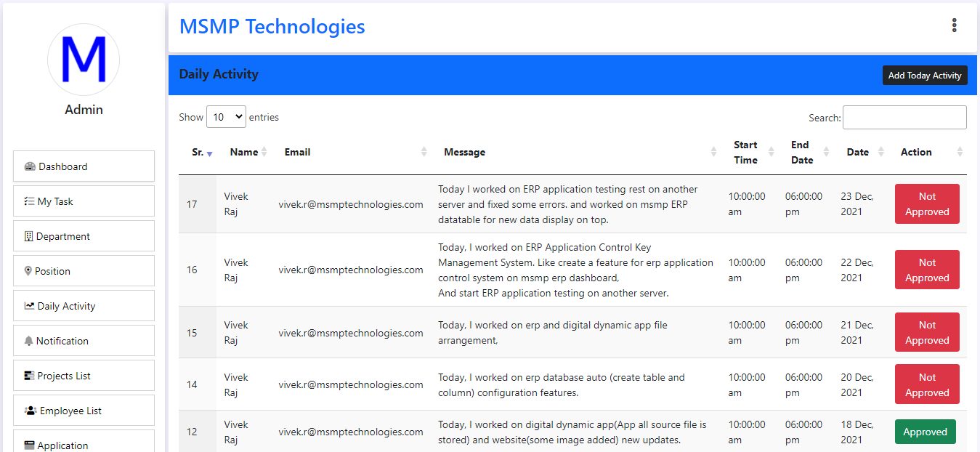Click the Projects List icon
This screenshot has width=980, height=452.
[29, 376]
